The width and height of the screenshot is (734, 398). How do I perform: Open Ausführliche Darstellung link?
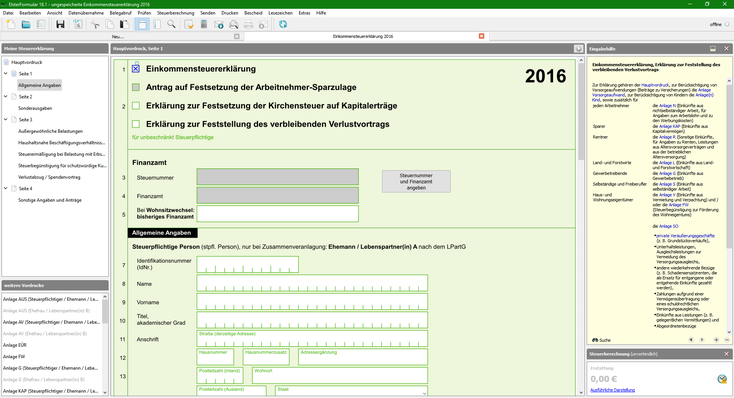(x=612, y=390)
